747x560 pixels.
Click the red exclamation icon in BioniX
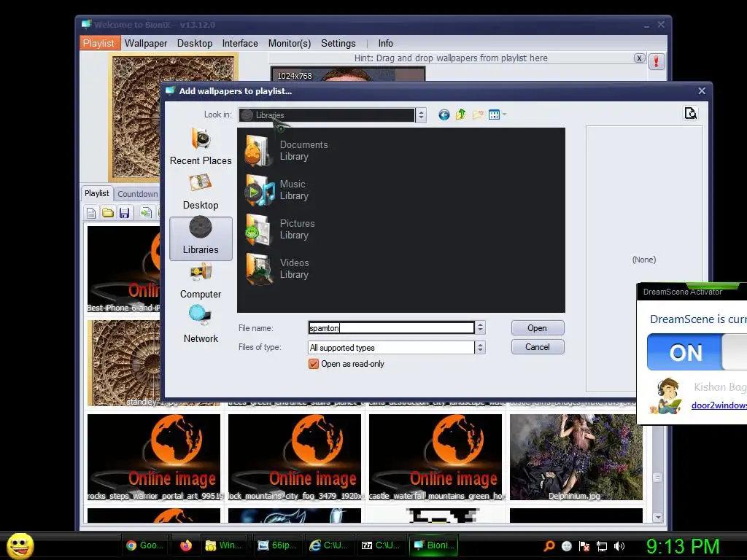[x=656, y=61]
